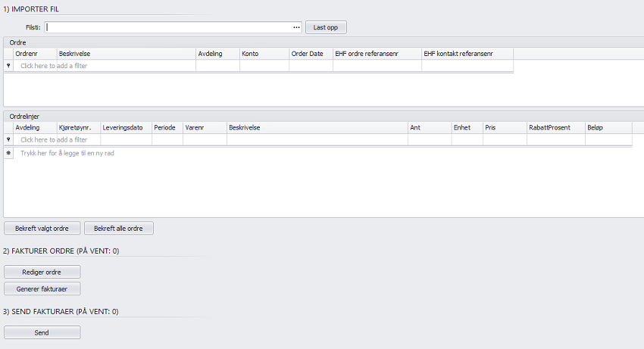Click Generer fakturaer button
644x349 pixels.
(42, 288)
